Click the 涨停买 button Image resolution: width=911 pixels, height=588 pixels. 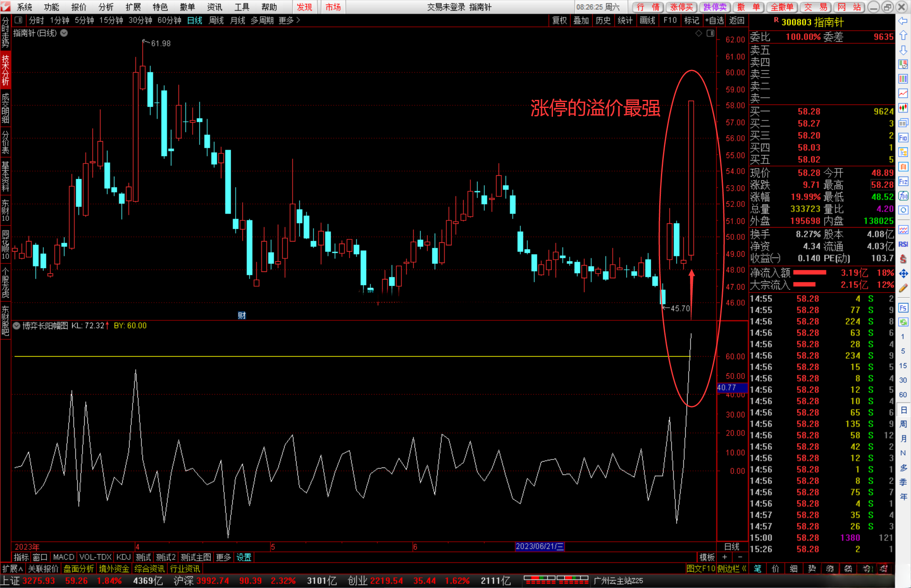pos(682,7)
